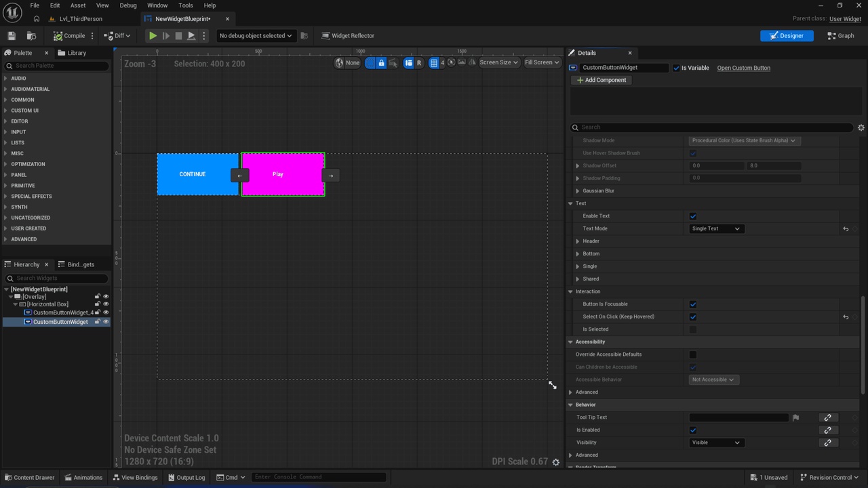Open the Visibility dropdown set to Visible
Image resolution: width=868 pixels, height=488 pixels.
(x=716, y=443)
